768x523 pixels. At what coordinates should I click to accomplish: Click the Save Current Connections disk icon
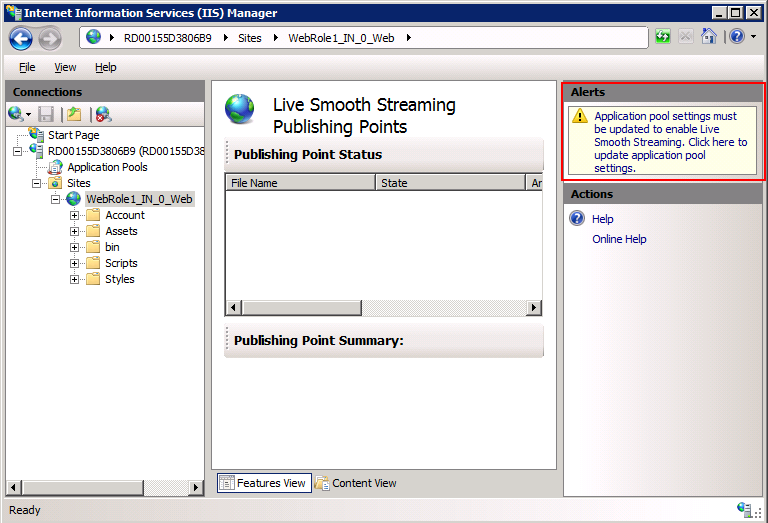tap(46, 115)
